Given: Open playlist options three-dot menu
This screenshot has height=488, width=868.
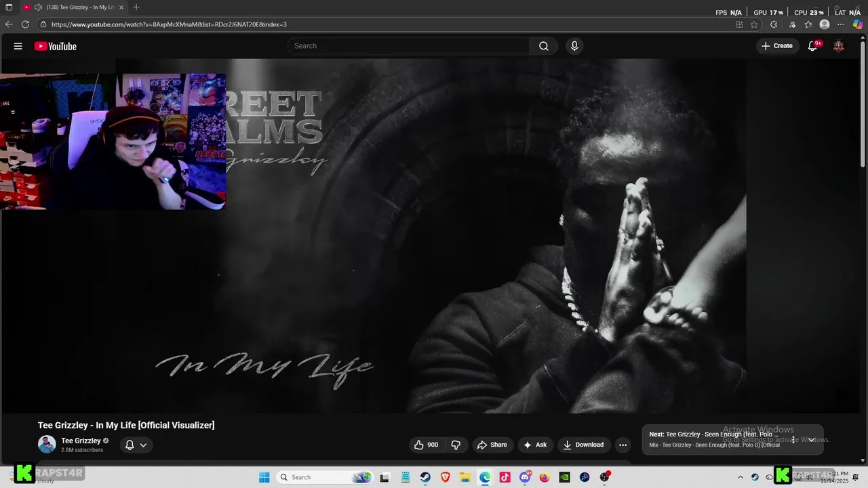Looking at the screenshot, I should [x=793, y=440].
